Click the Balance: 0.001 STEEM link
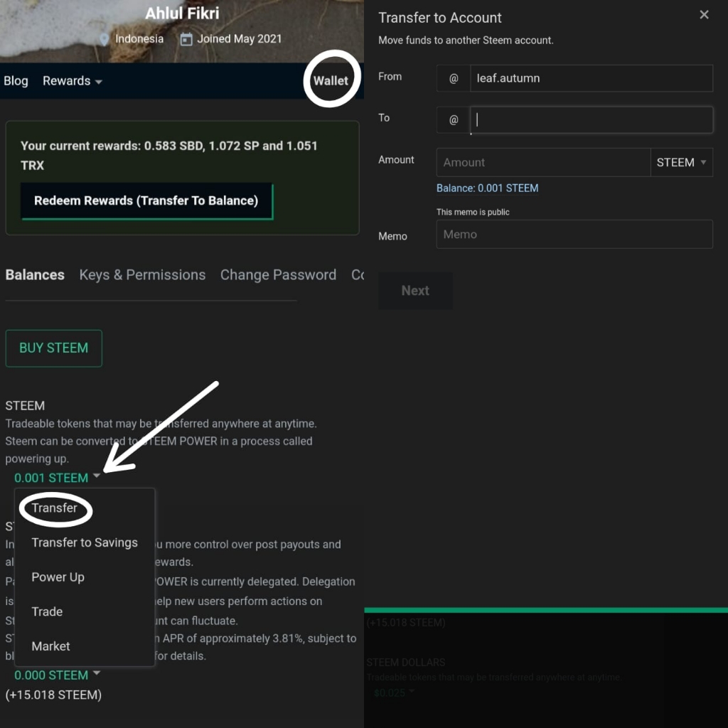 pos(487,188)
